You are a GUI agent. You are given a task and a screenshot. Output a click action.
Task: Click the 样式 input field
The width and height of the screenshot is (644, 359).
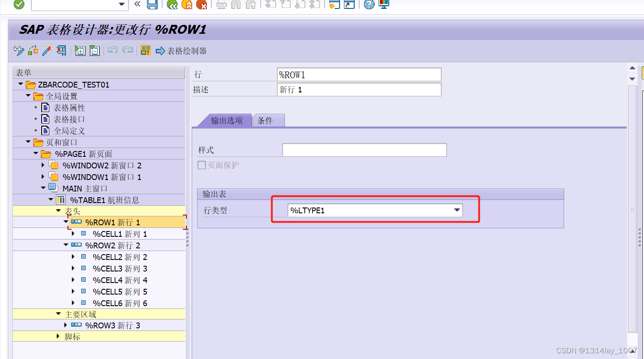pyautogui.click(x=364, y=150)
